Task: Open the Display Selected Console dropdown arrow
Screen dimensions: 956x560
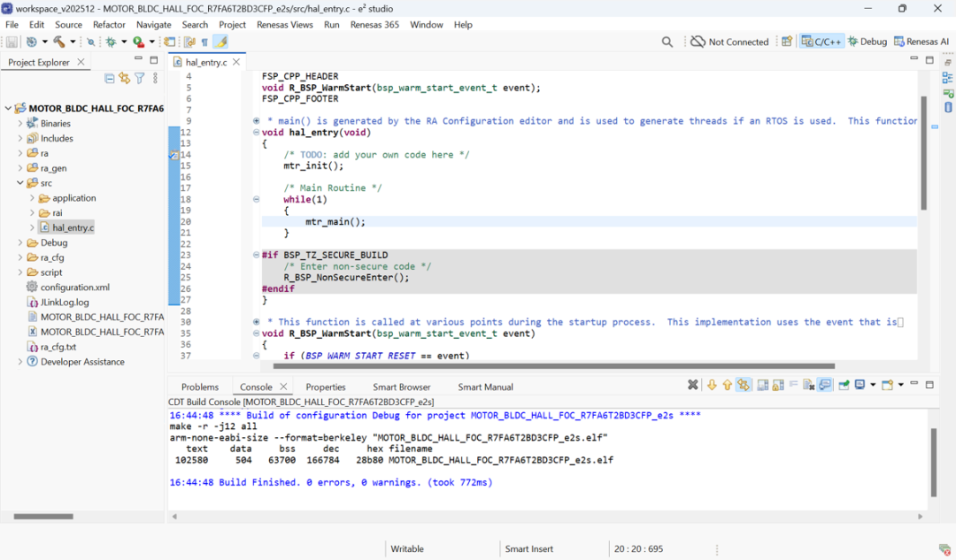Action: click(x=873, y=385)
